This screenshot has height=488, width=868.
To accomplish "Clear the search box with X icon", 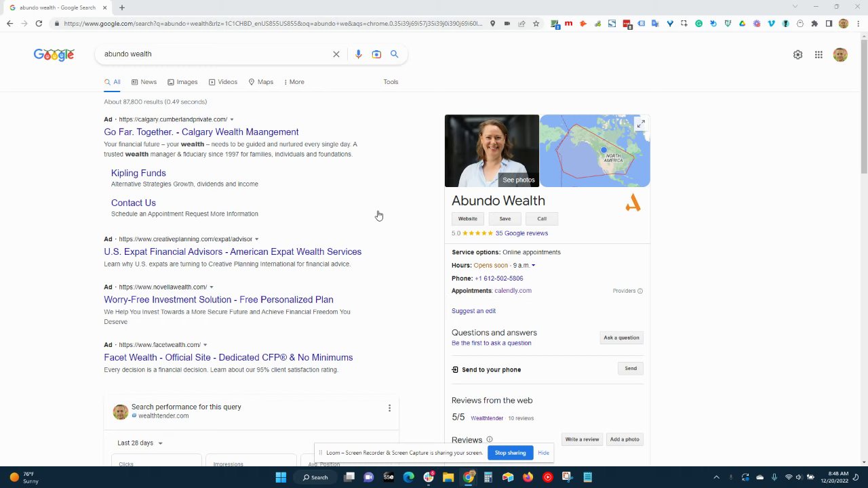I will 336,54.
